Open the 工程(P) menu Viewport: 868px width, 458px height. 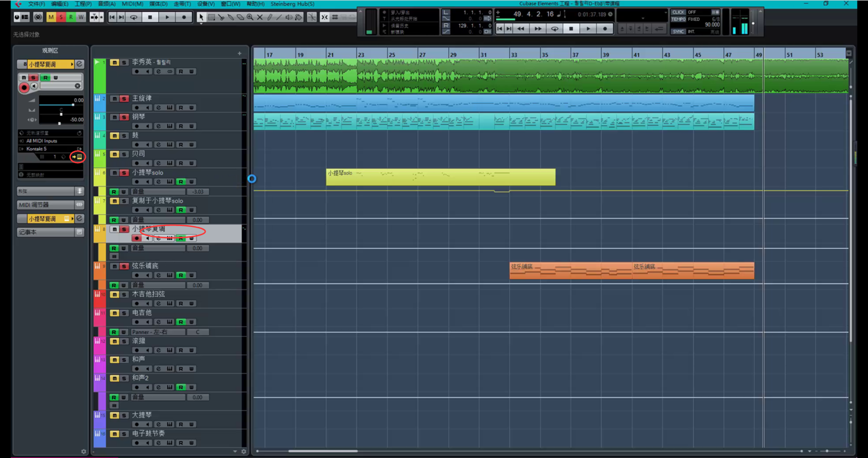(83, 4)
